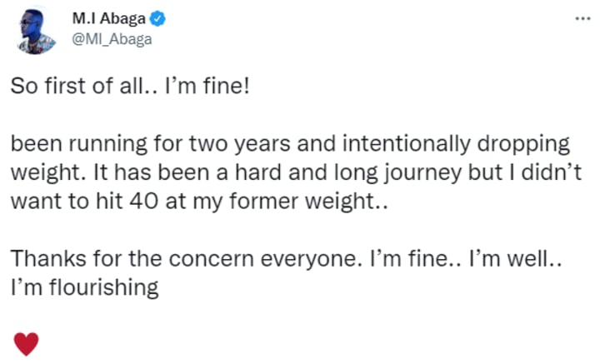This screenshot has width=600, height=364.
Task: Click the red heart emoji
Action: point(26,342)
